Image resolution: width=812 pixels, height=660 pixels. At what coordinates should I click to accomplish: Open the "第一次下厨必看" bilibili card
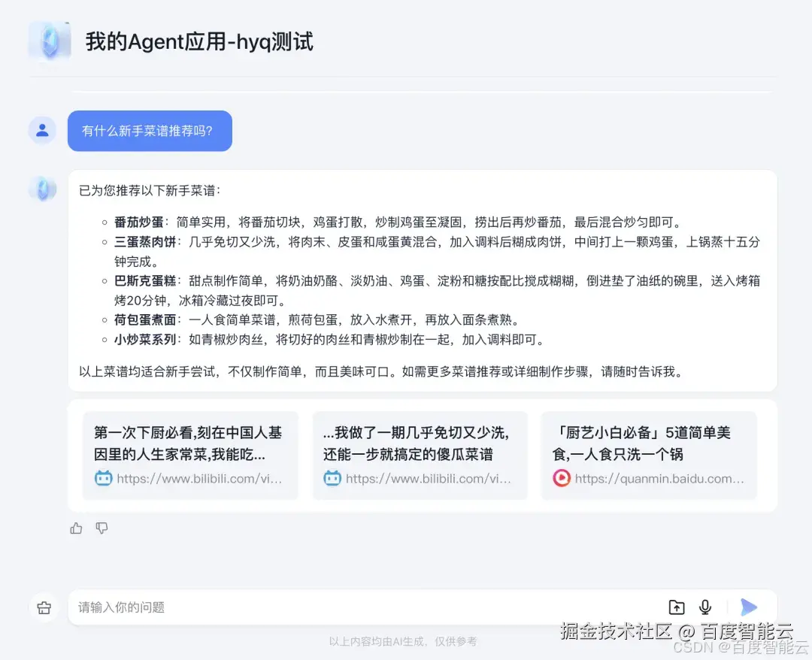tap(190, 454)
